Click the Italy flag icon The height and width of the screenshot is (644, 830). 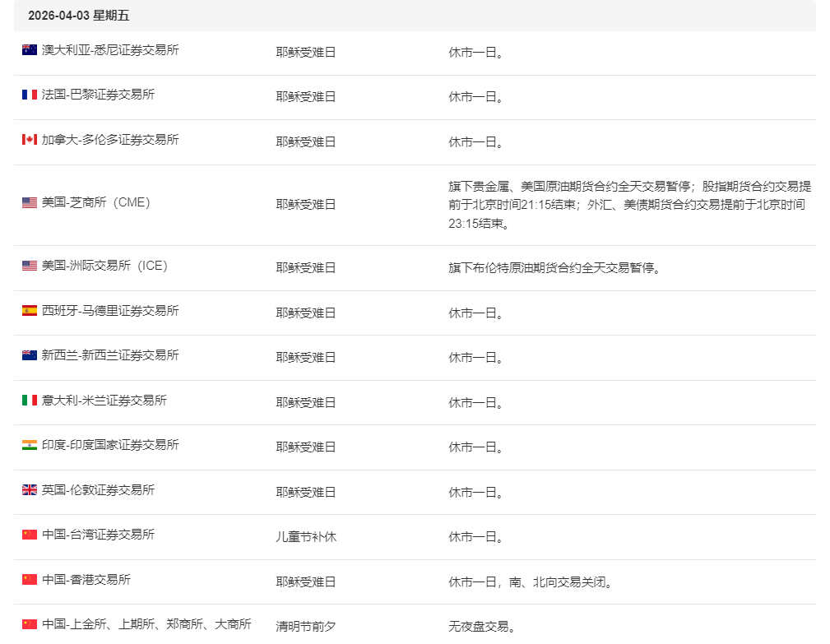29,400
